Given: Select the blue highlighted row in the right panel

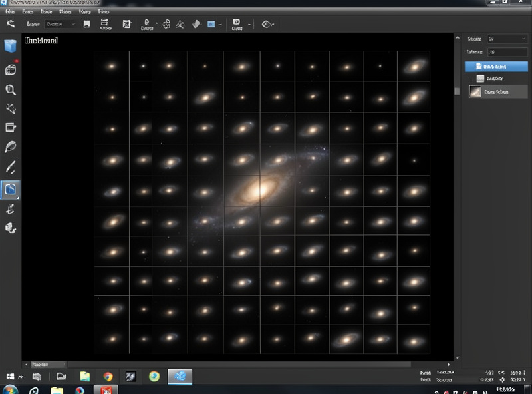Looking at the screenshot, I should click(x=496, y=67).
